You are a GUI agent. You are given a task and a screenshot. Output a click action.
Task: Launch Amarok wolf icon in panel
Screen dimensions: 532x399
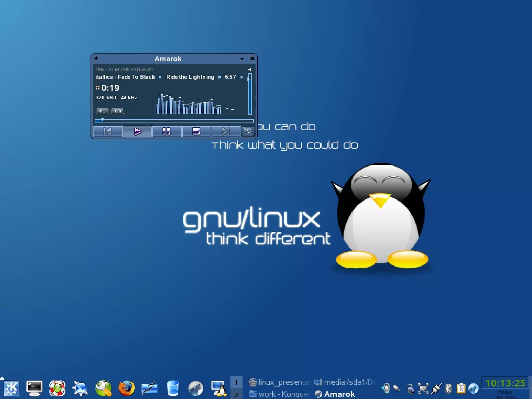point(196,388)
